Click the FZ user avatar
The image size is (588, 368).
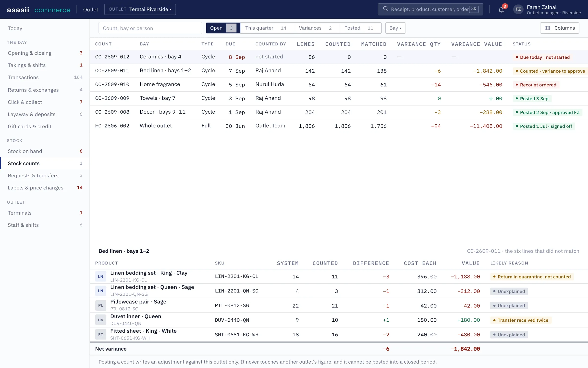pos(518,9)
